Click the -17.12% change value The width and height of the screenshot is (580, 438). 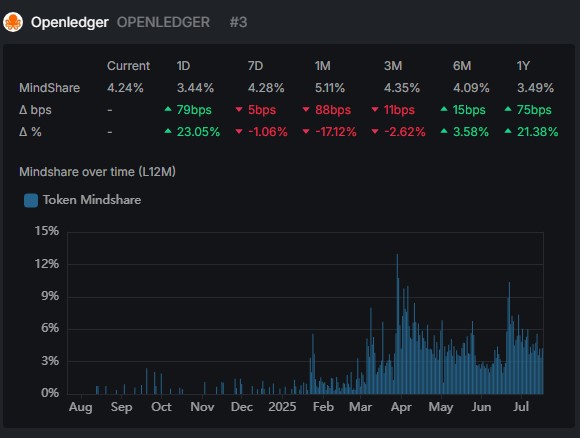tap(335, 132)
